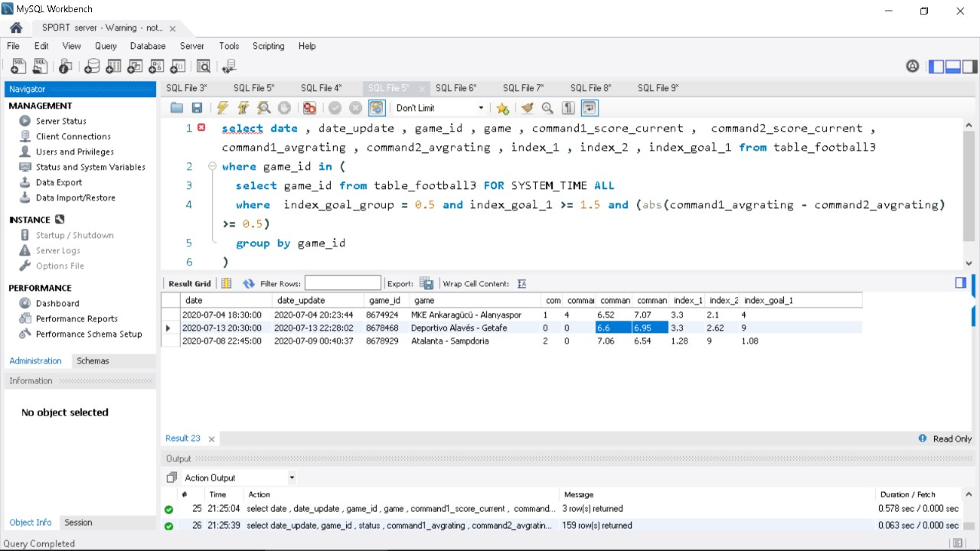Toggle sidebar panel visibility button
This screenshot has width=980, height=551.
pos(936,67)
